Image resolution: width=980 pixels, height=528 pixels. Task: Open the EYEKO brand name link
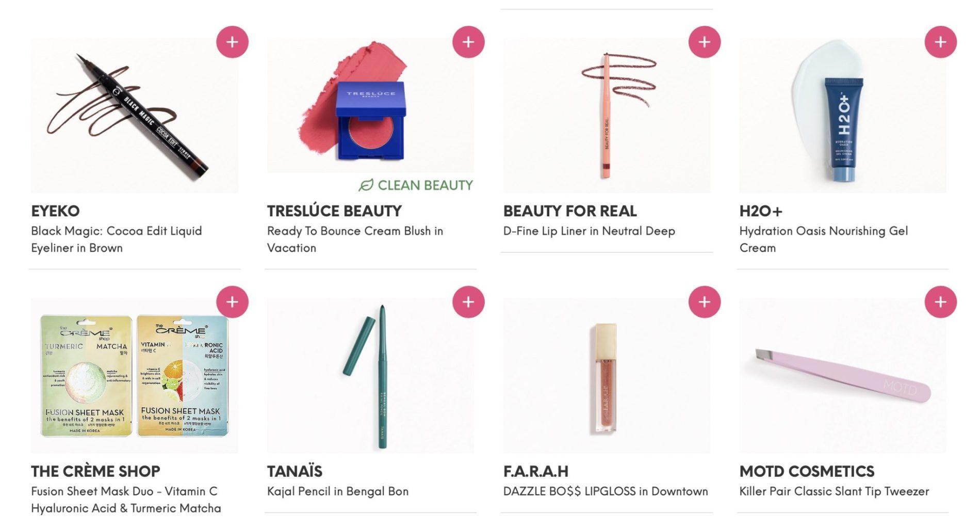click(x=55, y=211)
